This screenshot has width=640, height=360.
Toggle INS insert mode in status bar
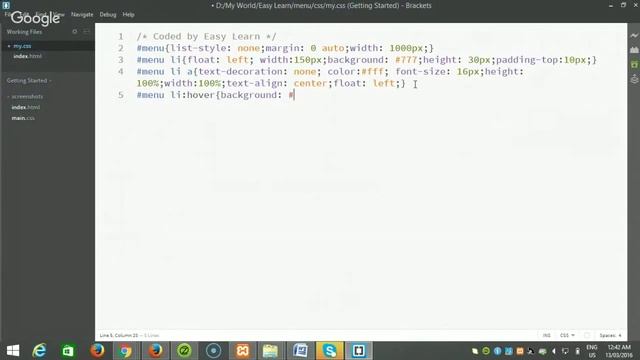[x=547, y=336]
